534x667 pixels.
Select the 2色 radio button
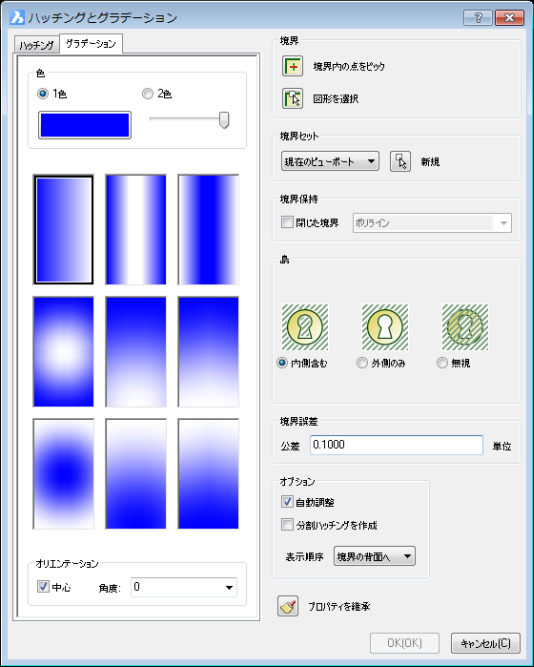coord(148,94)
